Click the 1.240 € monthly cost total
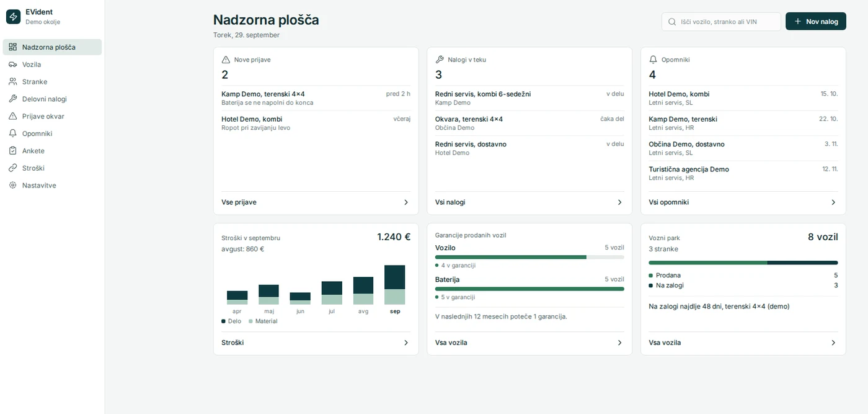The image size is (868, 414). coord(394,236)
